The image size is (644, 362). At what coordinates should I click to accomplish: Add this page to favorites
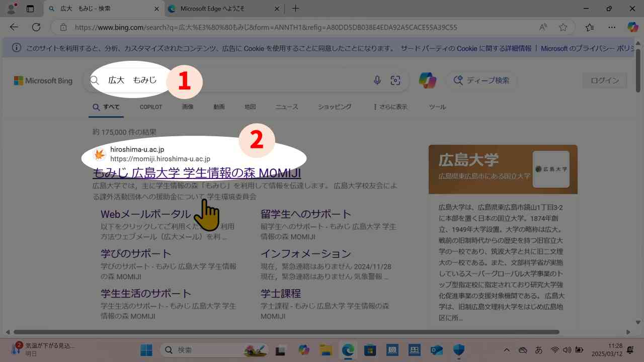pyautogui.click(x=563, y=27)
